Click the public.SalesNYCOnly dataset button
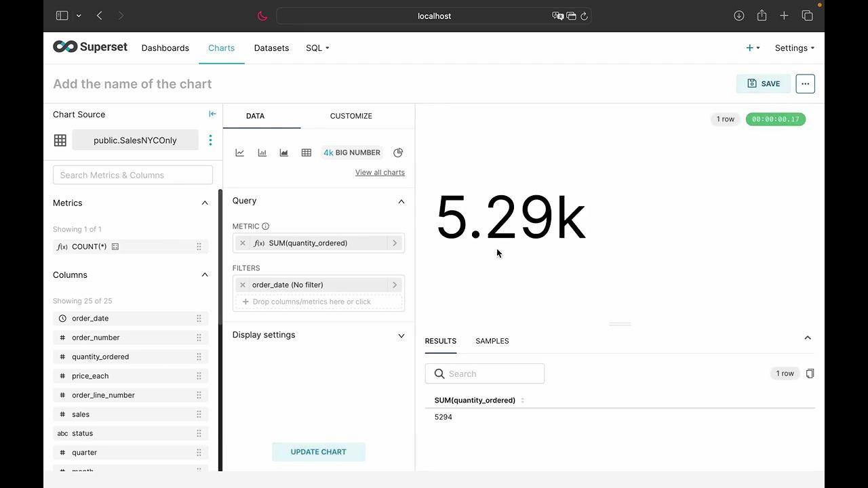 point(135,140)
